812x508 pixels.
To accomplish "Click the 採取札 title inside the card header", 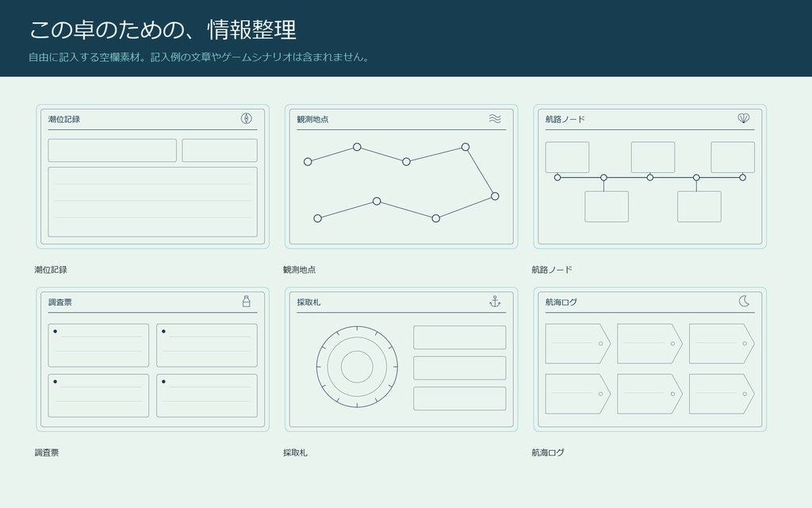I will point(308,302).
